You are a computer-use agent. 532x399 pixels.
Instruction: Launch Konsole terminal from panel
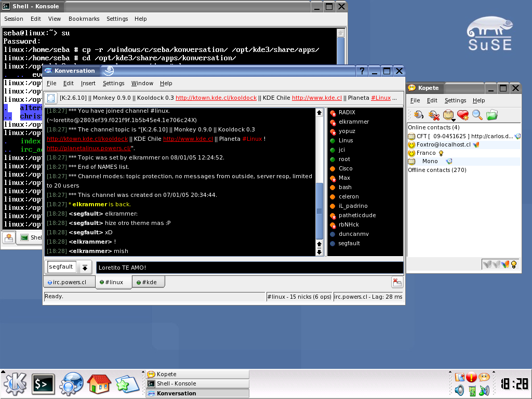[44, 384]
